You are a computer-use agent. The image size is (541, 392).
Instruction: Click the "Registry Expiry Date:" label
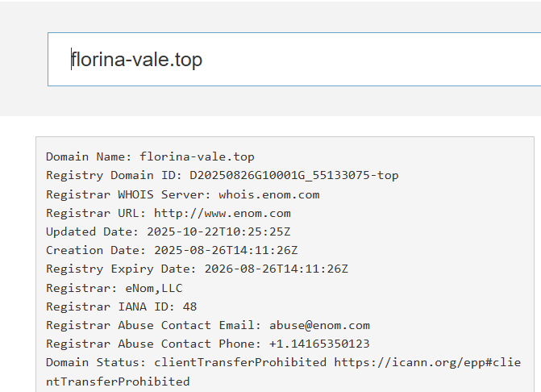pos(119,269)
